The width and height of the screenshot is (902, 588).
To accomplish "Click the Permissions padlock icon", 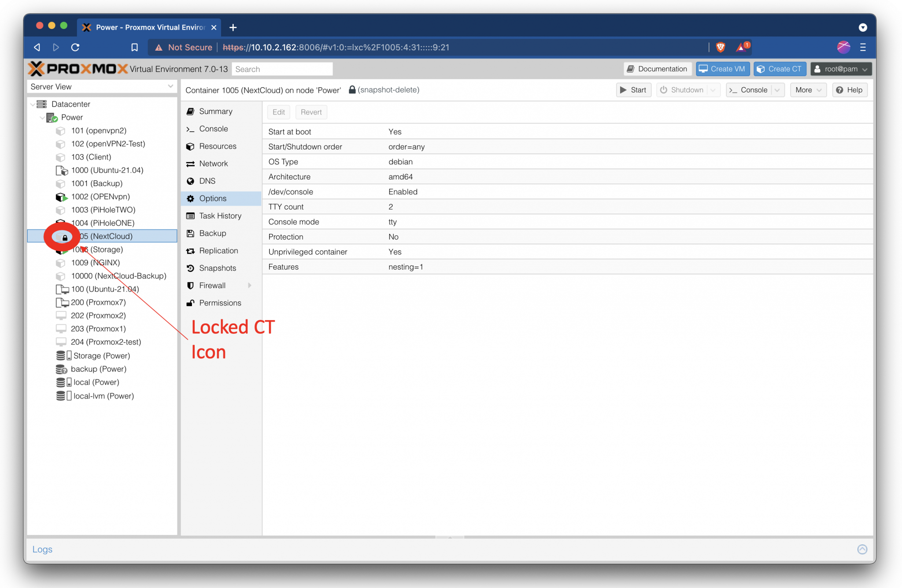I will coord(191,303).
